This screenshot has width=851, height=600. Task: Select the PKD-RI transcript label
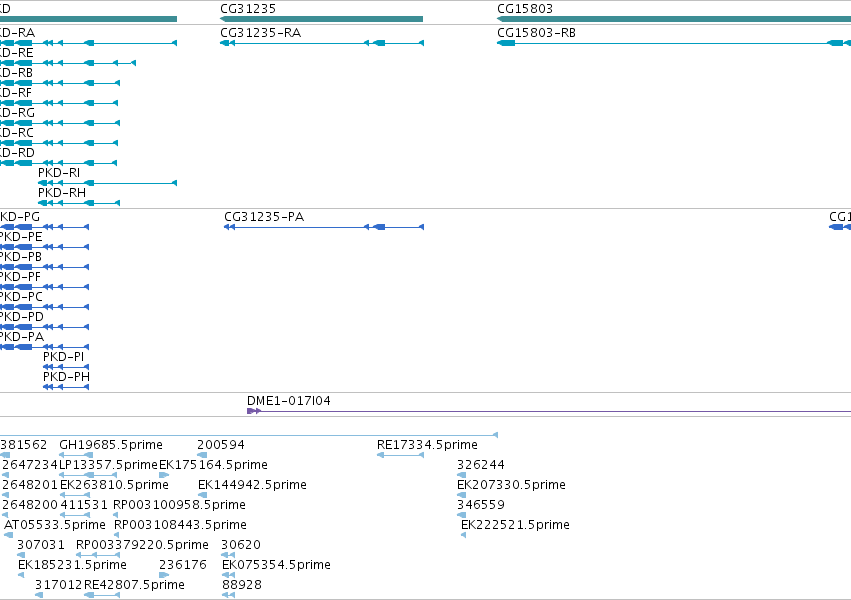click(x=59, y=173)
